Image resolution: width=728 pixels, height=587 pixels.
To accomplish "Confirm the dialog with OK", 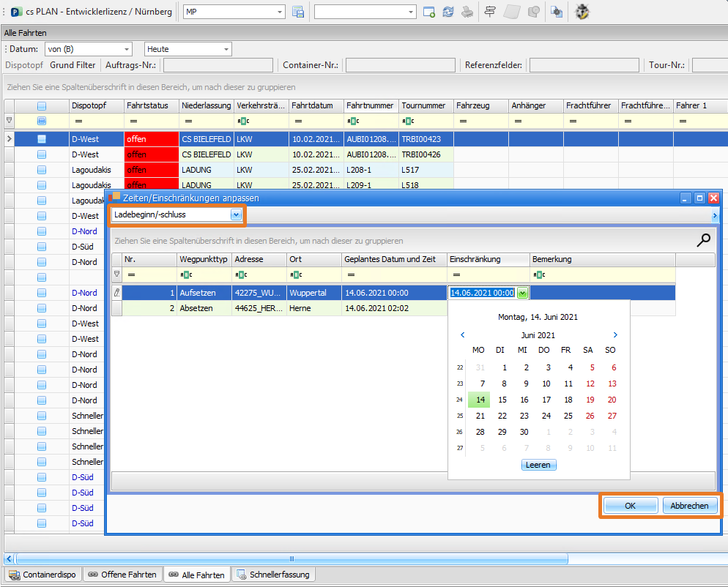I will pos(630,506).
